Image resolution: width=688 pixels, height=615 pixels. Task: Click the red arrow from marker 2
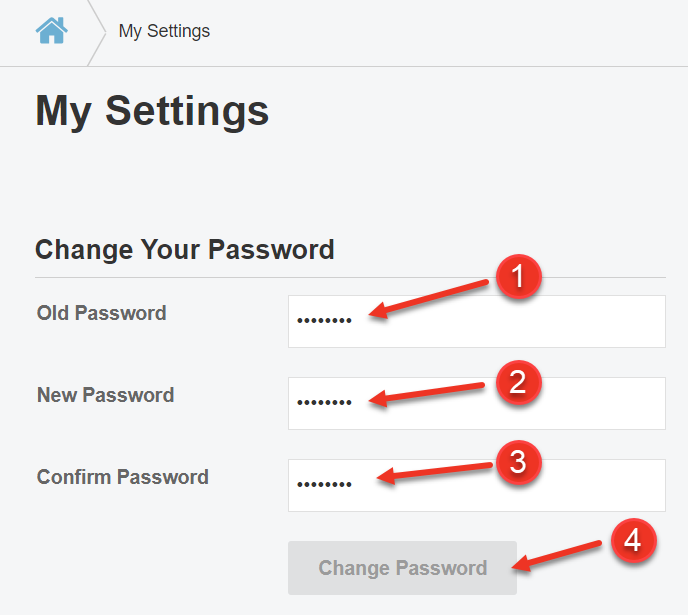[430, 393]
